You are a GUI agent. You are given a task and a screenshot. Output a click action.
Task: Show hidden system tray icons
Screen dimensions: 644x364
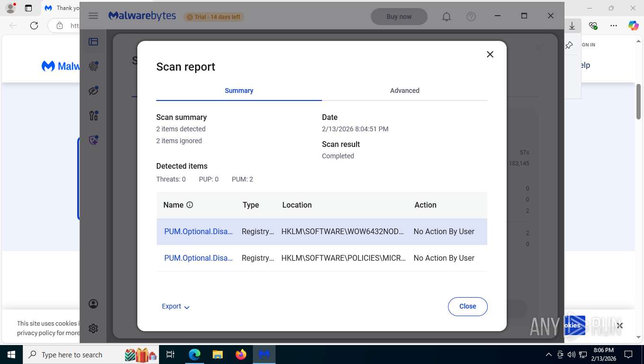(x=549, y=355)
